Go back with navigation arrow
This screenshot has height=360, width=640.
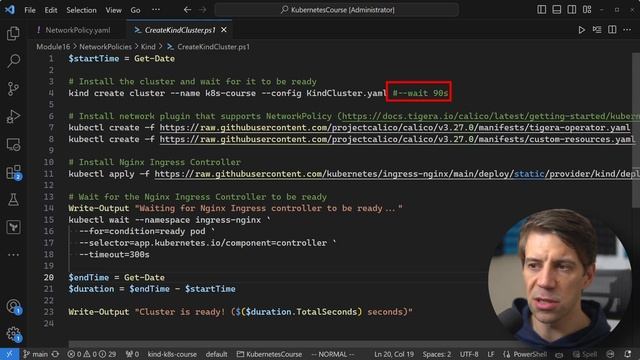[187, 10]
